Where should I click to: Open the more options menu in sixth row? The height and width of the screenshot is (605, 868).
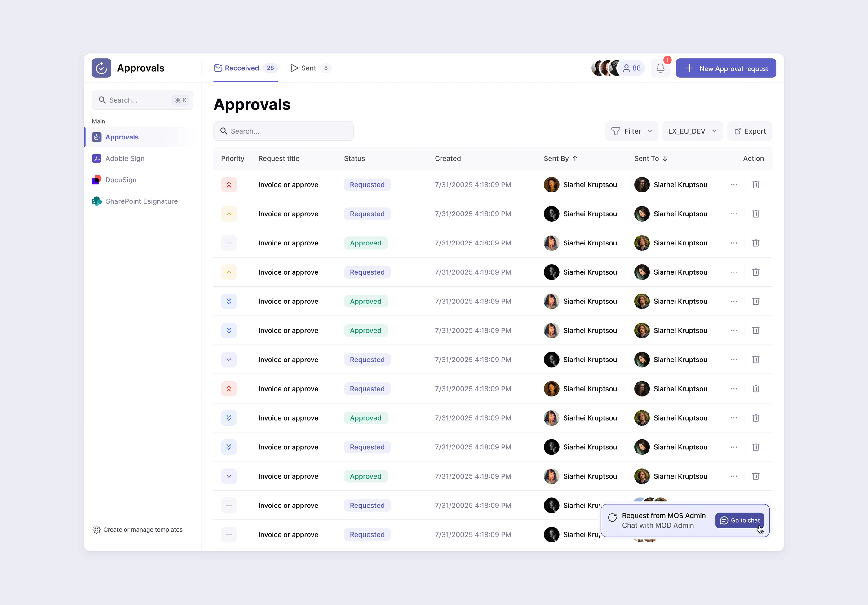[x=733, y=331]
